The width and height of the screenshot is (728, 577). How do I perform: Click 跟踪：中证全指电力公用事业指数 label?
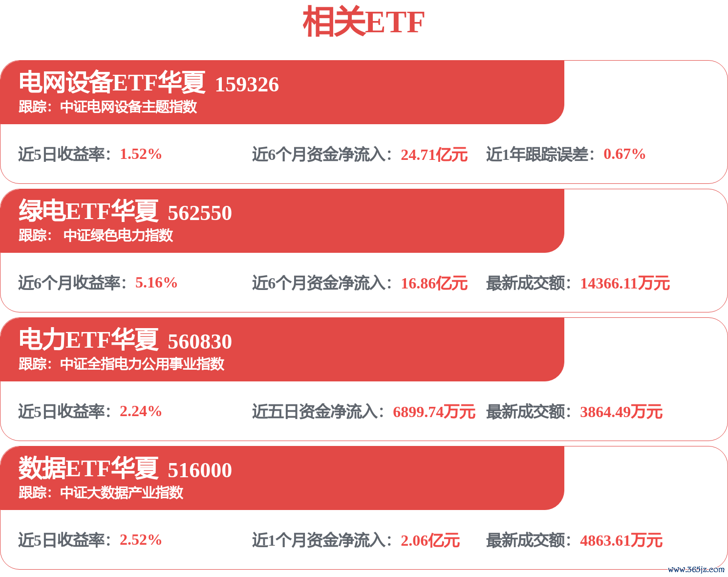122,364
